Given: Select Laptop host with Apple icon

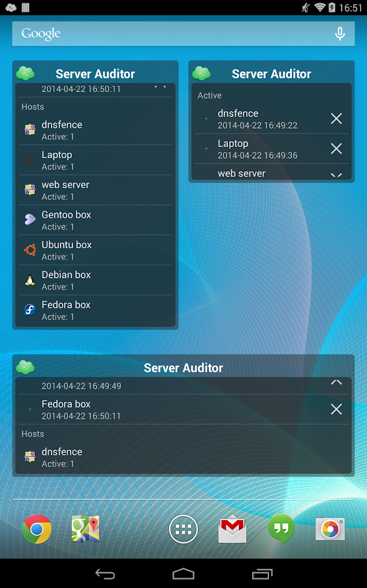Looking at the screenshot, I should click(x=95, y=160).
